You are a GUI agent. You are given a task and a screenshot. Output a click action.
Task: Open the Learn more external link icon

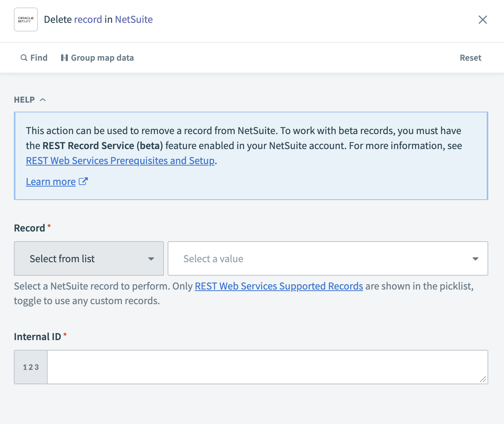pos(83,181)
